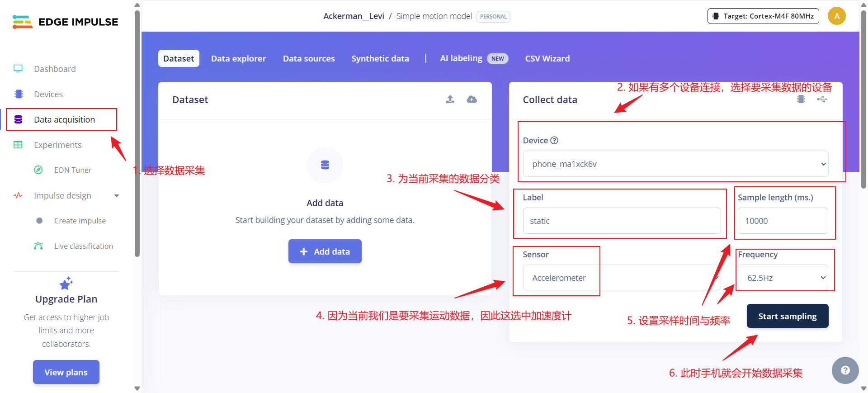This screenshot has height=393, width=868.
Task: Click the upload data icon in Dataset
Action: [x=450, y=99]
